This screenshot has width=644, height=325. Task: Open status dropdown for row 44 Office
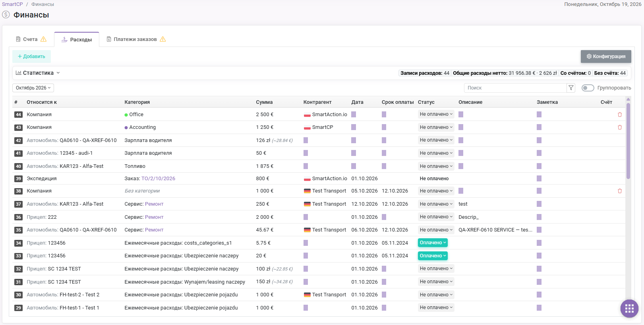click(436, 115)
